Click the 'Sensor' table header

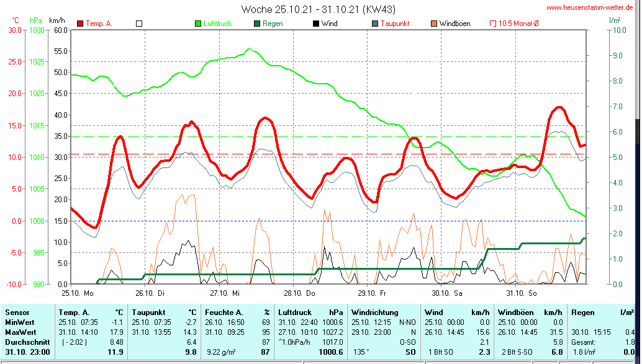click(x=17, y=313)
